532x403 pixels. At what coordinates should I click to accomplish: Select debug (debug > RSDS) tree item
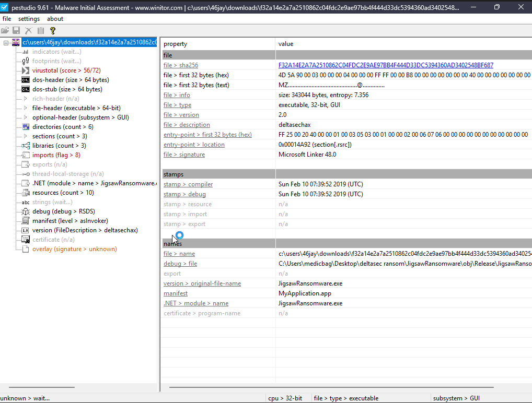[x=64, y=211]
